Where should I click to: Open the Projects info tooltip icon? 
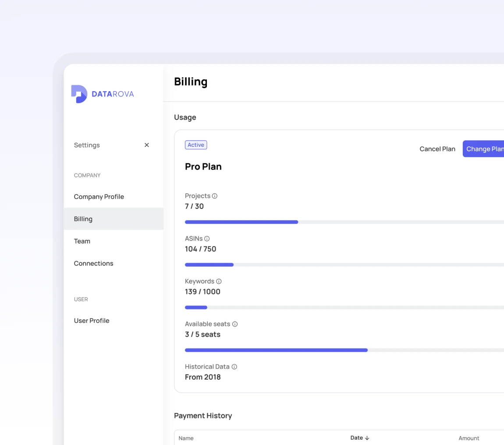tap(215, 196)
